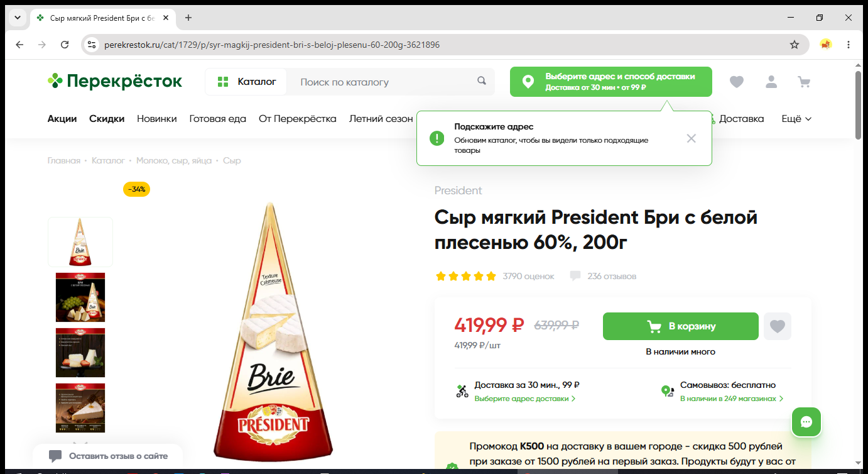The image size is (868, 474).
Task: Click the Perekrestok logo
Action: pos(115,81)
